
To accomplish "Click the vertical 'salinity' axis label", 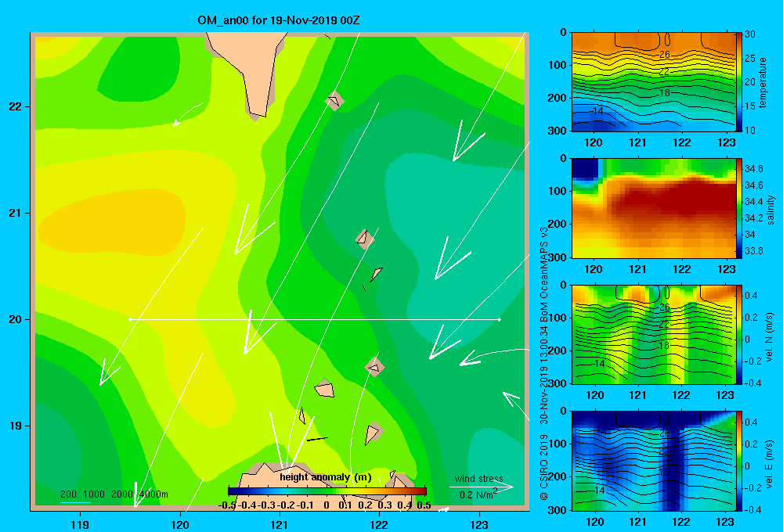I will coord(770,210).
